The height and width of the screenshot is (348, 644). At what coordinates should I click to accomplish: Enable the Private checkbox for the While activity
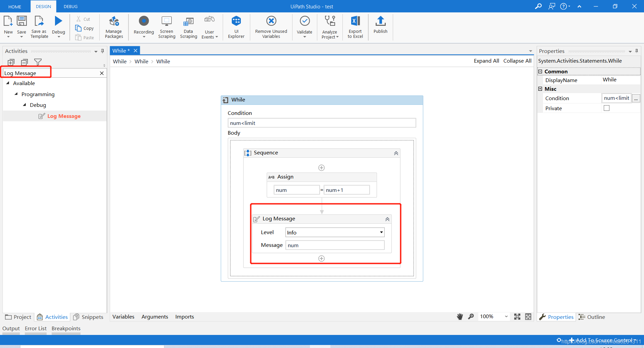(x=606, y=108)
